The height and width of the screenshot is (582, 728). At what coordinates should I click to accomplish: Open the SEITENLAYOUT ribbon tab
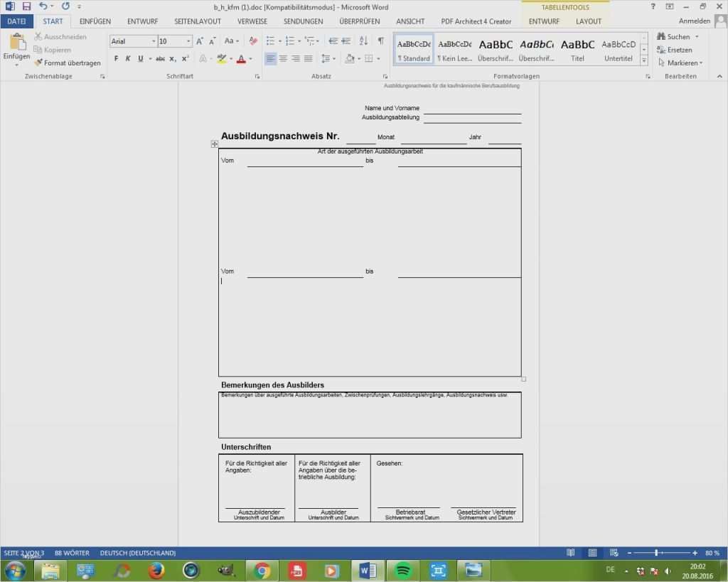(x=198, y=21)
